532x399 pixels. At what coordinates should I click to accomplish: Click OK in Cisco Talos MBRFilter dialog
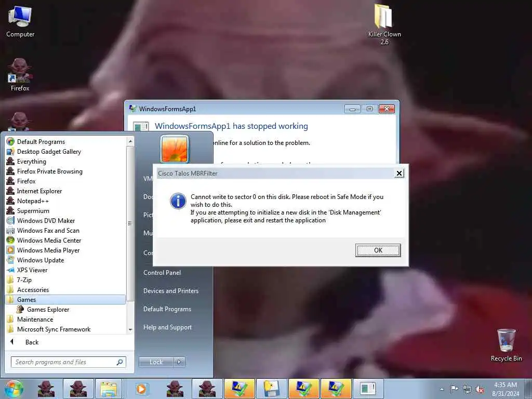378,250
